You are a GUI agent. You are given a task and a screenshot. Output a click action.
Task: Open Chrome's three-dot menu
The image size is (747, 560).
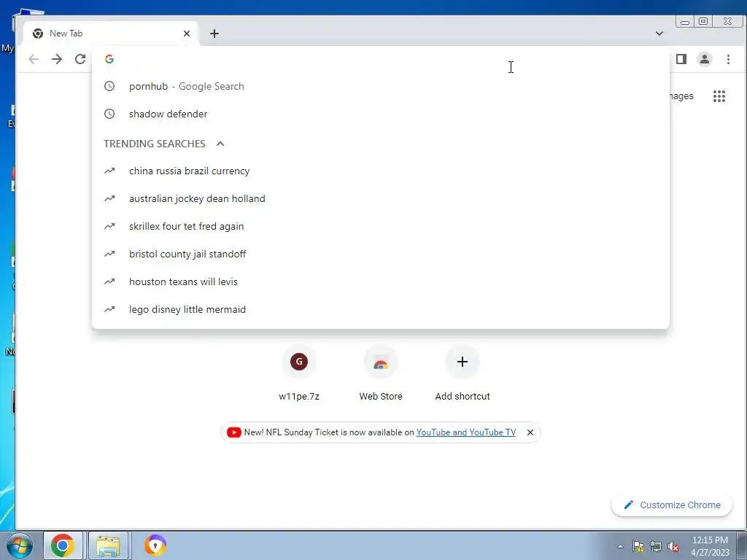[x=728, y=59]
